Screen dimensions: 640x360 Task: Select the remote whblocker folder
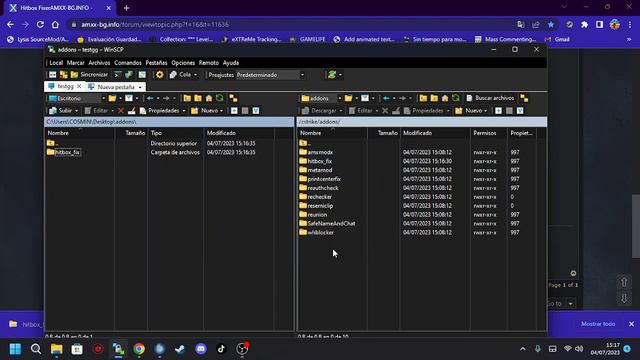tap(321, 233)
